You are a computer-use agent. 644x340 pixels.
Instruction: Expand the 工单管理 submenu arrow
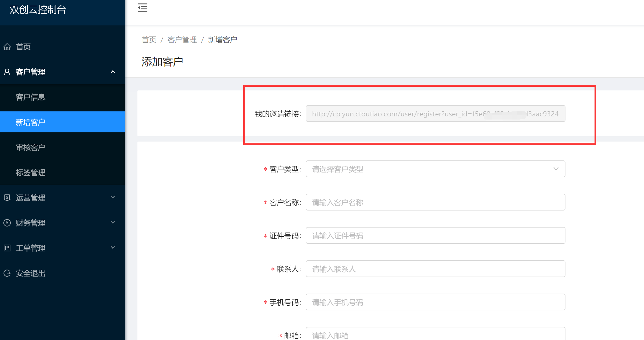[x=113, y=247]
